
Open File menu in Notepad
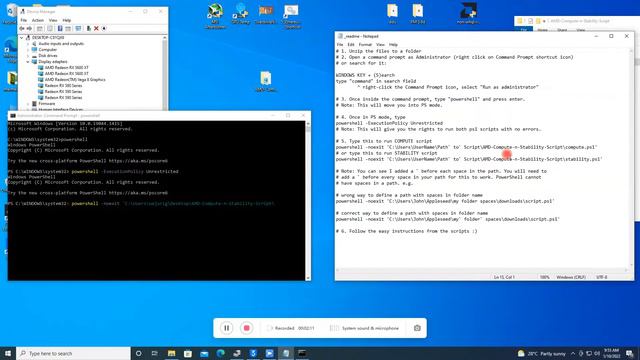(340, 44)
